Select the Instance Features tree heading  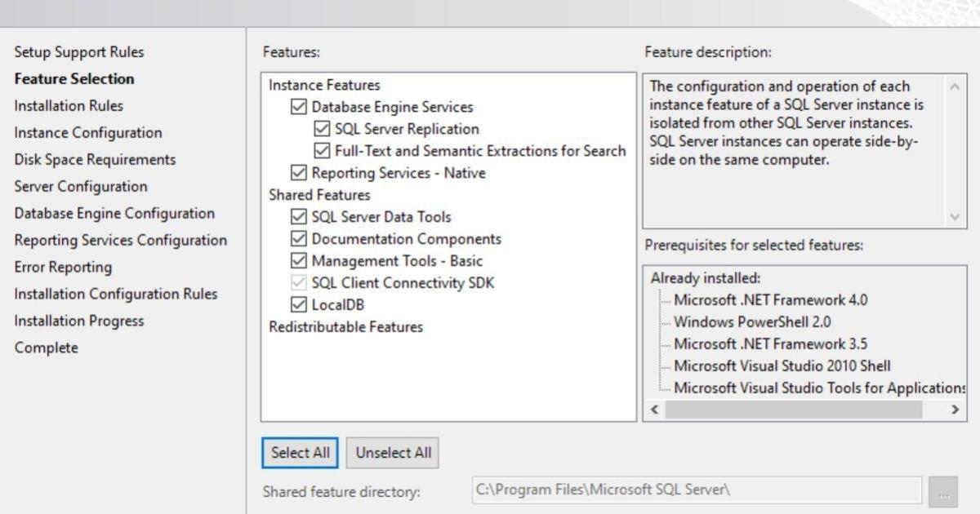pos(324,85)
